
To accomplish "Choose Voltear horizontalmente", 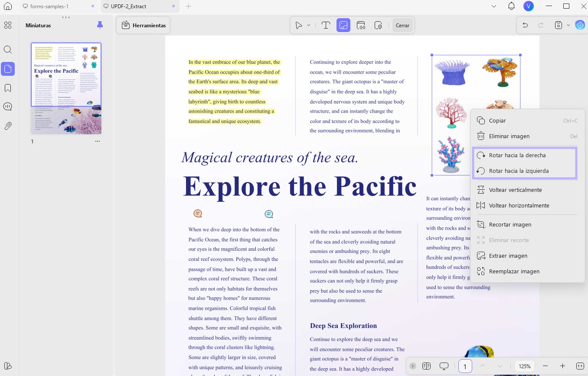I will coord(527,206).
